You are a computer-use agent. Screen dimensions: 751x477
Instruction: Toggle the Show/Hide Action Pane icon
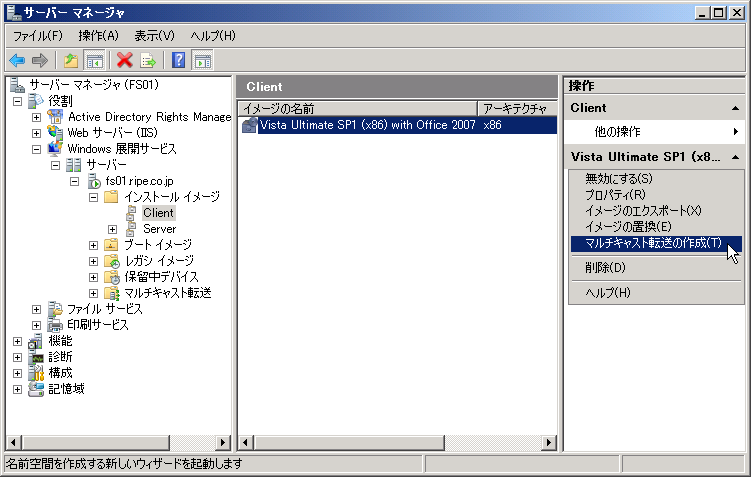[203, 60]
